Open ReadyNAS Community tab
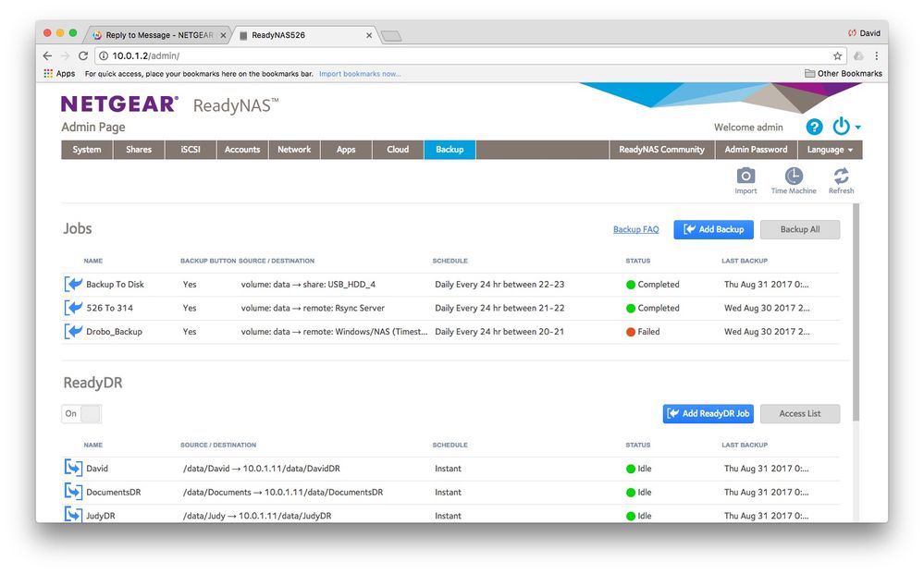This screenshot has height=574, width=924. [661, 150]
